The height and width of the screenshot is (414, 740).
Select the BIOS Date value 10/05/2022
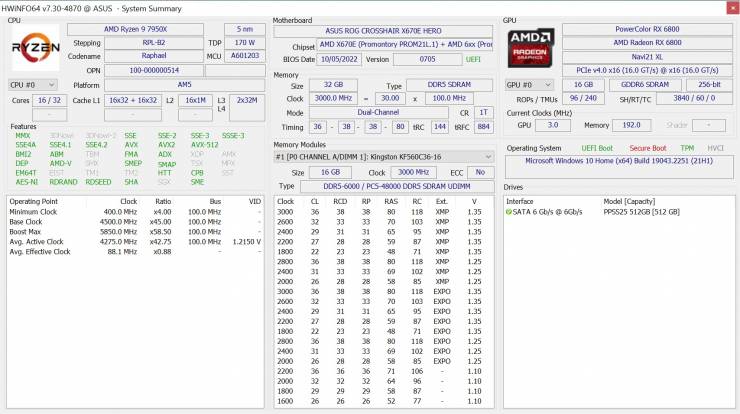pos(339,59)
